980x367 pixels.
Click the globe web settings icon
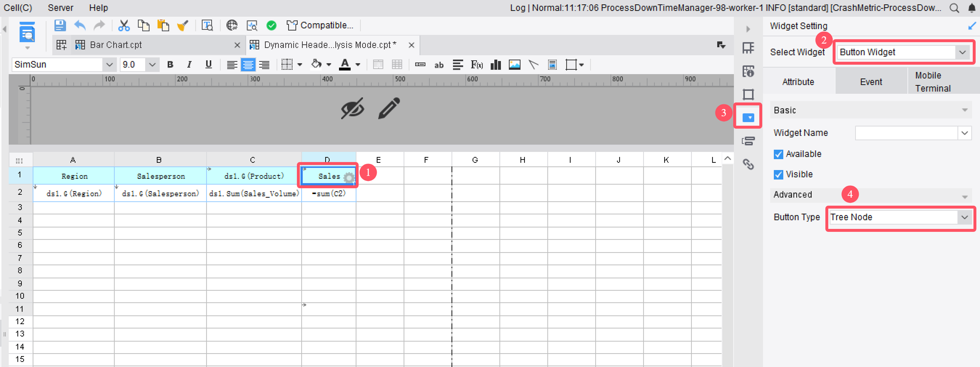coord(232,25)
